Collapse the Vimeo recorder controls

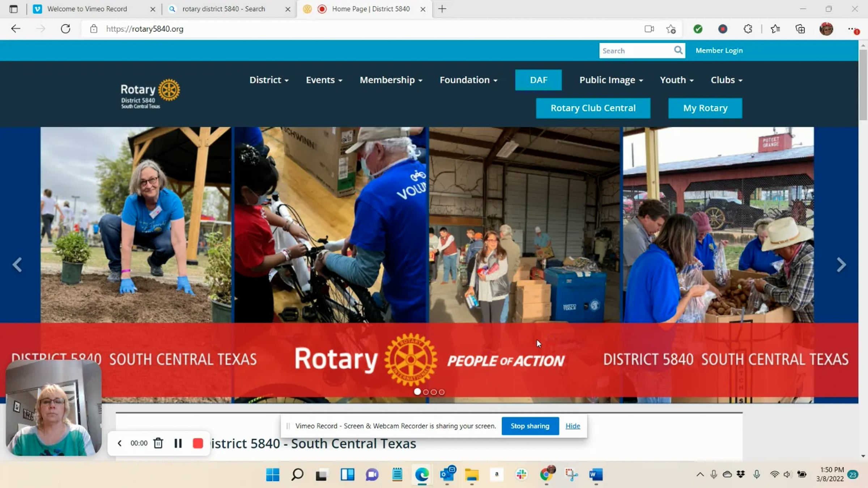point(120,443)
